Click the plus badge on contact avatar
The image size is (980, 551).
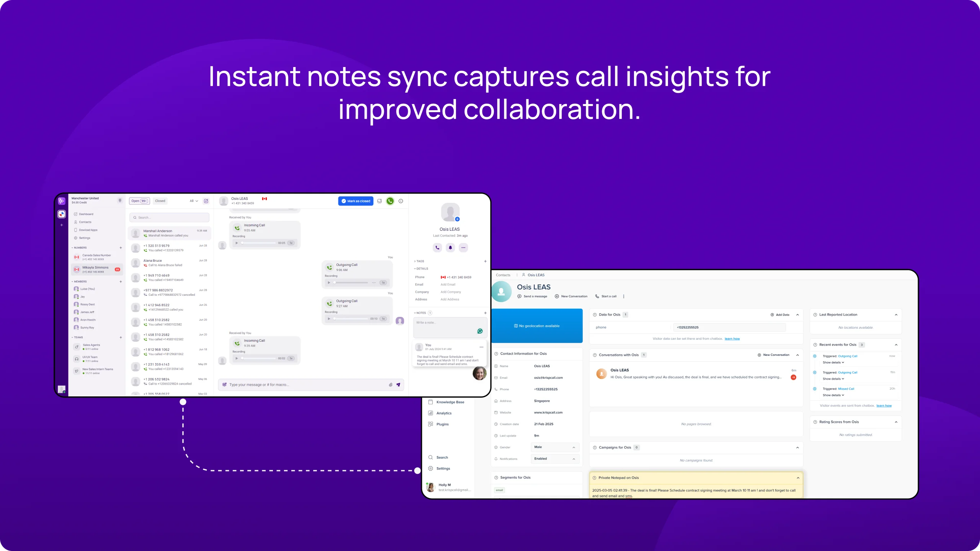(457, 219)
